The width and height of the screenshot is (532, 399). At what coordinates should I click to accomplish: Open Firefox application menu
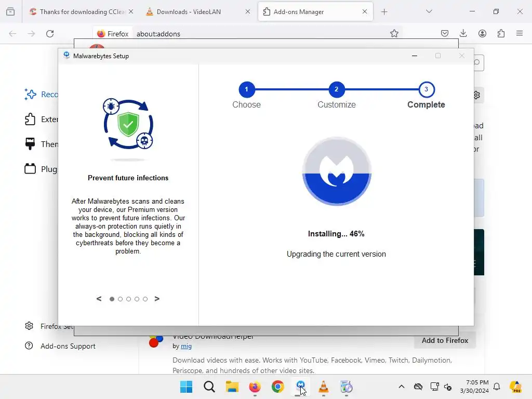[x=520, y=33]
